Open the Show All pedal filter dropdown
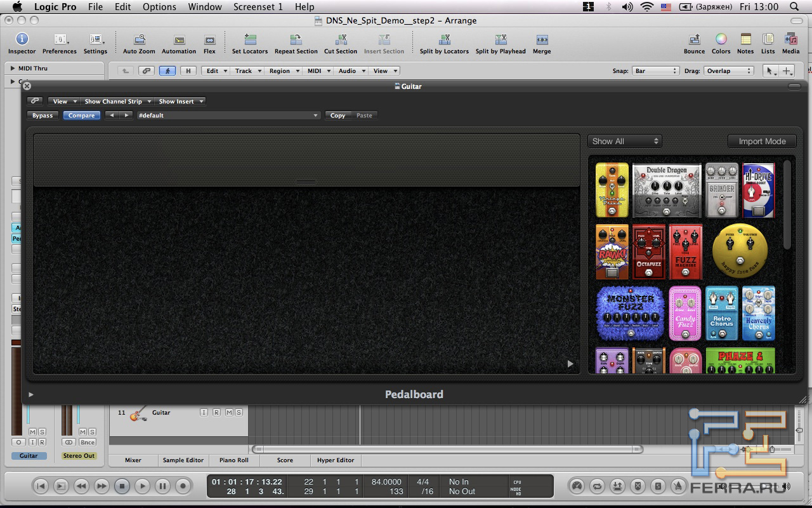This screenshot has width=812, height=508. (x=625, y=142)
